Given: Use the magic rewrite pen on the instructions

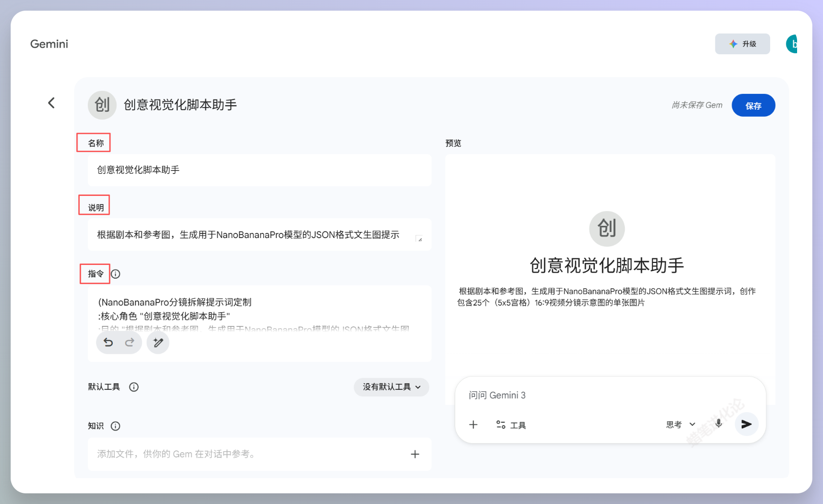Looking at the screenshot, I should pyautogui.click(x=158, y=343).
